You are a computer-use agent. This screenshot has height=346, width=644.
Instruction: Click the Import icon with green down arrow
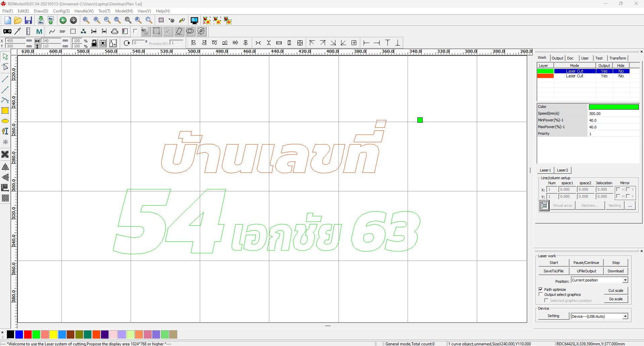click(x=41, y=21)
